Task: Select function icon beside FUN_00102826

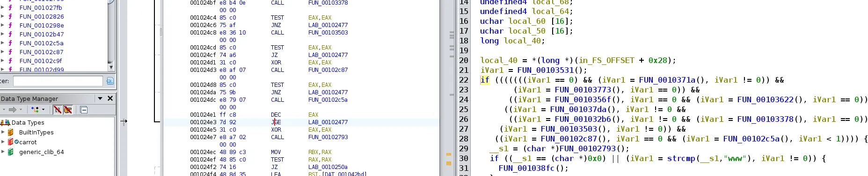Action: coord(10,16)
